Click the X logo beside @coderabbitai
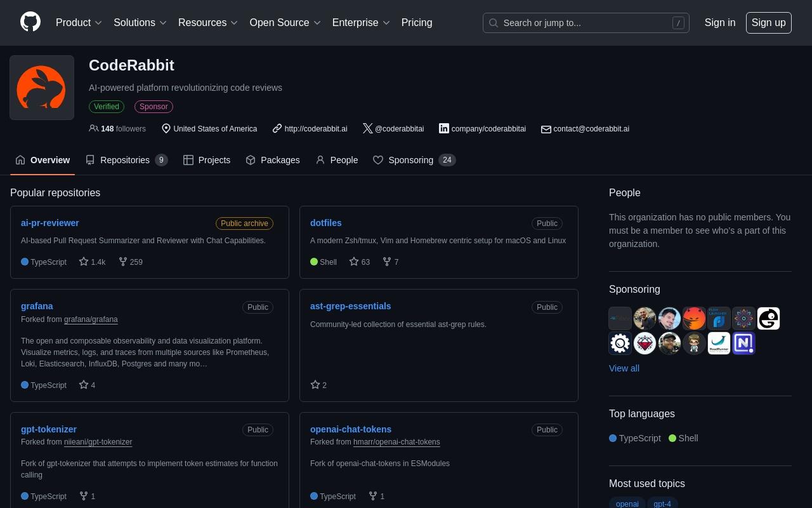 367,128
